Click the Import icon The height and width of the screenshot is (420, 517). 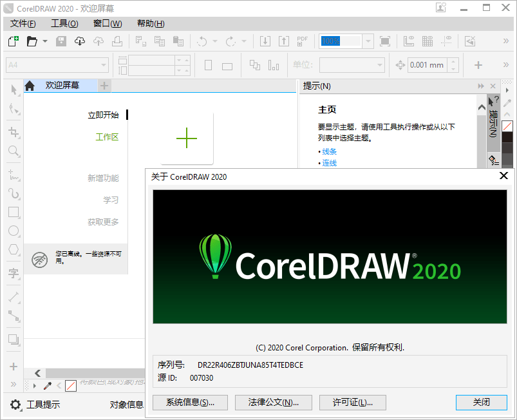coord(265,41)
